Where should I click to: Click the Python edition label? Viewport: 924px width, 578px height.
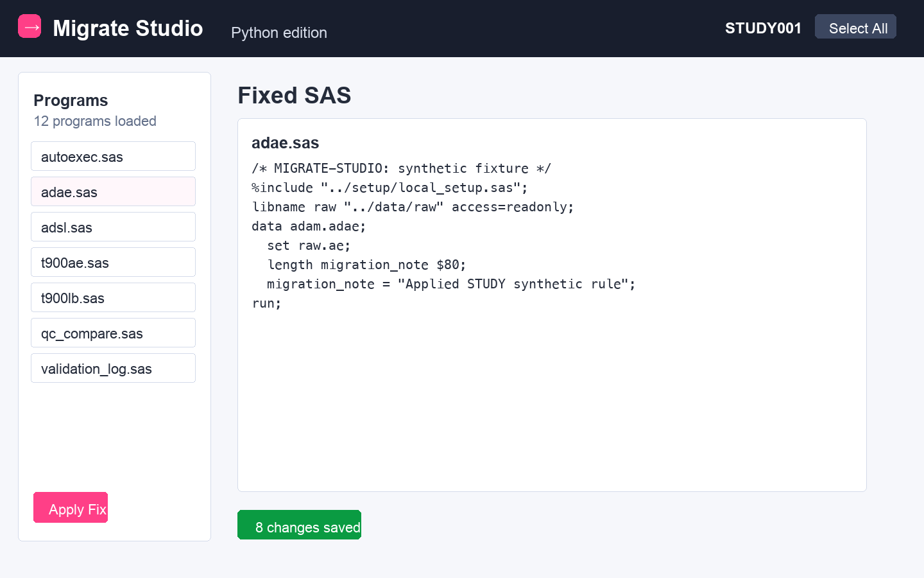[x=279, y=33]
